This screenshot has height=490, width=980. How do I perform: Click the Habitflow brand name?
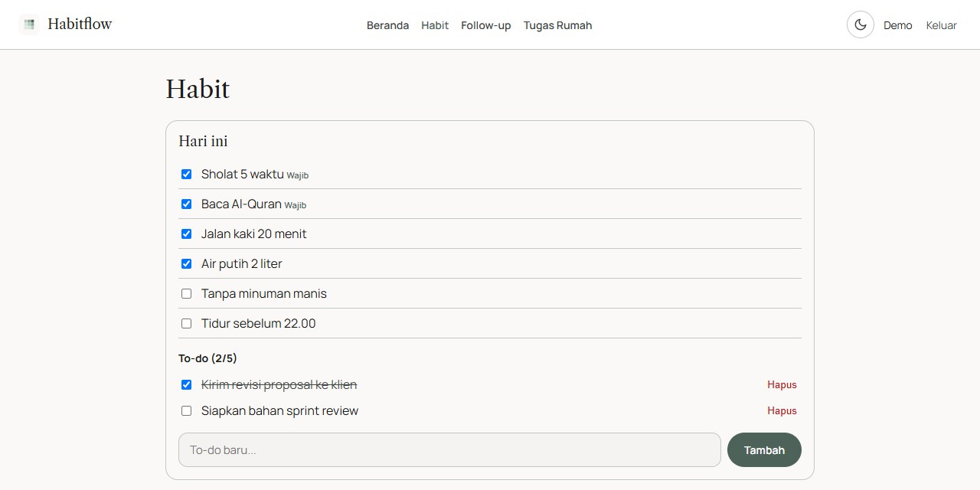pos(80,24)
